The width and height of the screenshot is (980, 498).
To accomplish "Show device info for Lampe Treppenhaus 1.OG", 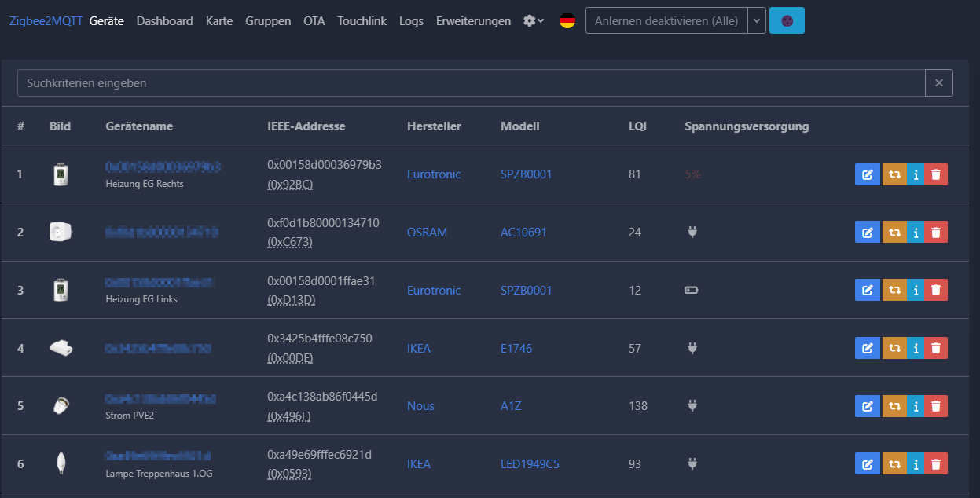I will 916,463.
